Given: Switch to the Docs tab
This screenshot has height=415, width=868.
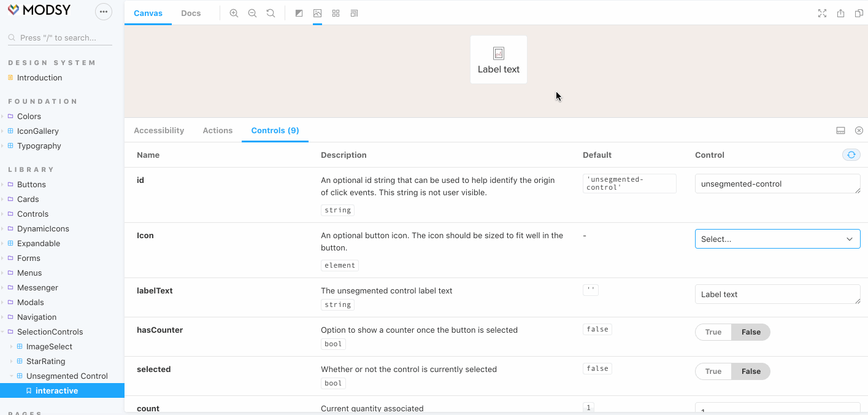Looking at the screenshot, I should [x=191, y=13].
